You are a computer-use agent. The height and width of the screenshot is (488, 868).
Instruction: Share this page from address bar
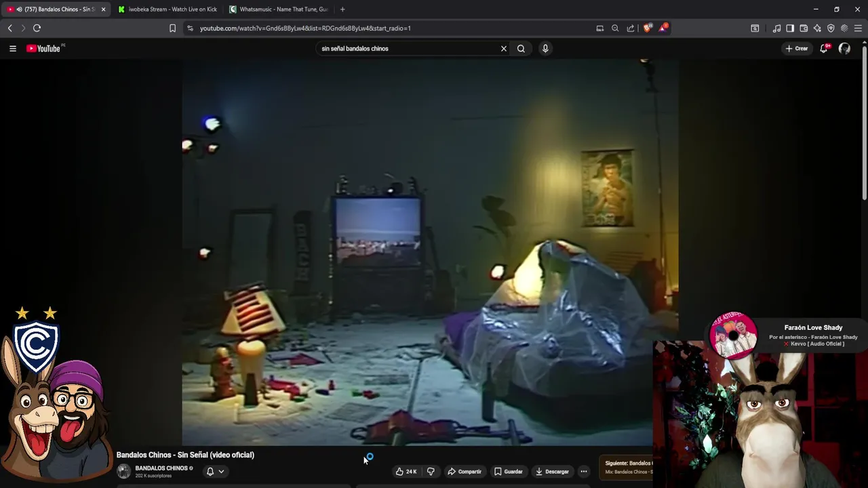pos(631,28)
